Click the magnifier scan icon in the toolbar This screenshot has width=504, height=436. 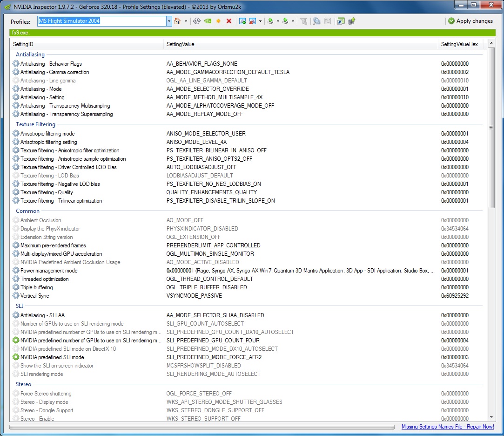pyautogui.click(x=316, y=21)
